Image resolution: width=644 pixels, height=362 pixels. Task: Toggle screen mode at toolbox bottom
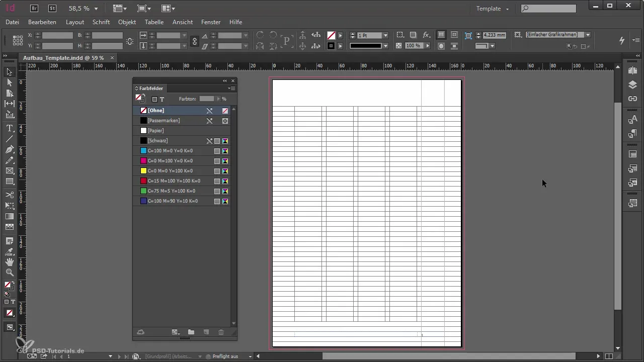click(10, 327)
